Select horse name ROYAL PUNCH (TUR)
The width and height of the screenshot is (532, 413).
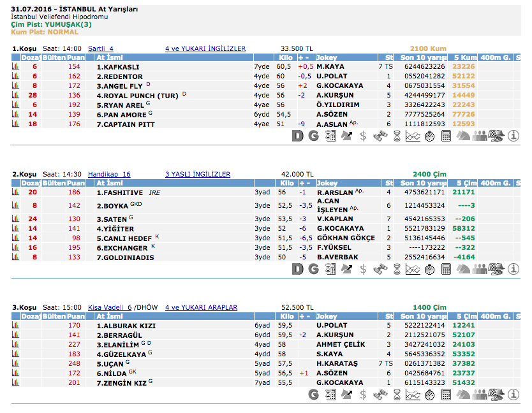tap(137, 95)
